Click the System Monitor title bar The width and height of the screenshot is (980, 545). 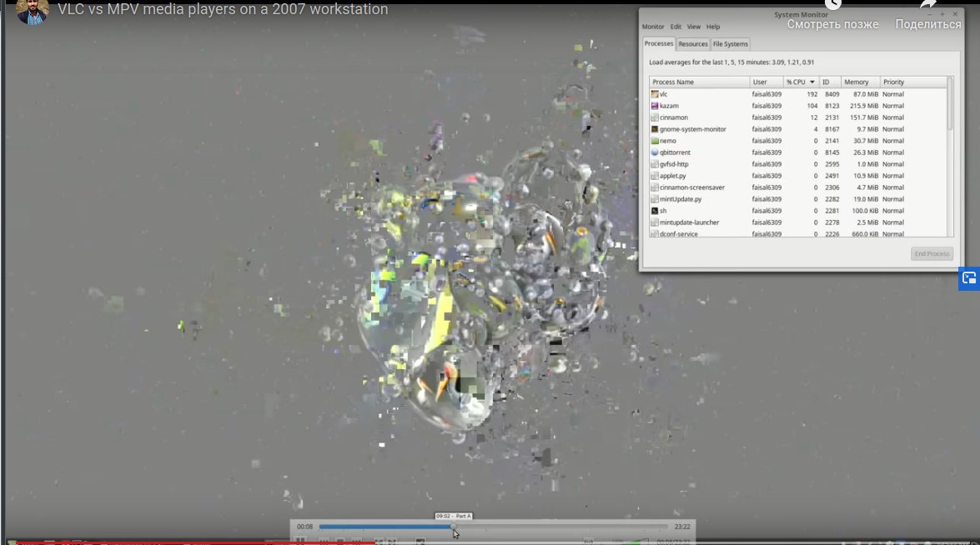pos(801,14)
